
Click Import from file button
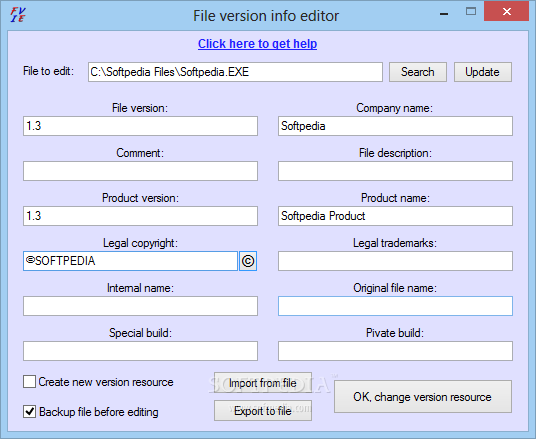263,383
